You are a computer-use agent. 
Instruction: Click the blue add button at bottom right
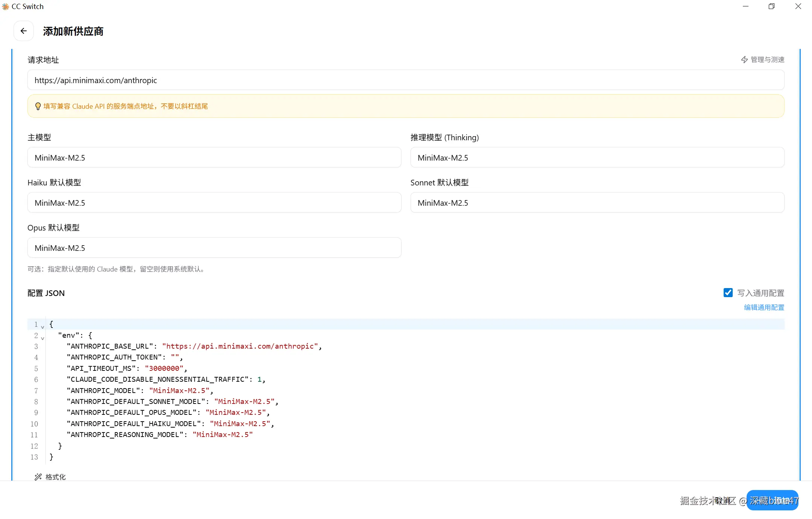point(772,500)
